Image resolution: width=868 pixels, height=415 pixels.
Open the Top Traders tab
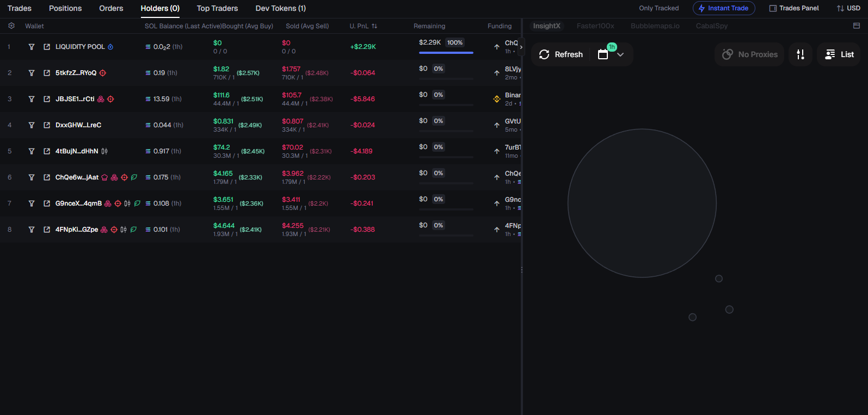(x=217, y=8)
